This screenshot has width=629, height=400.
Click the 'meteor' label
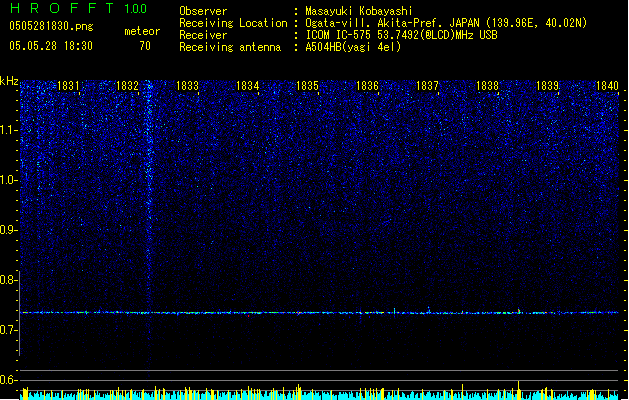point(142,31)
